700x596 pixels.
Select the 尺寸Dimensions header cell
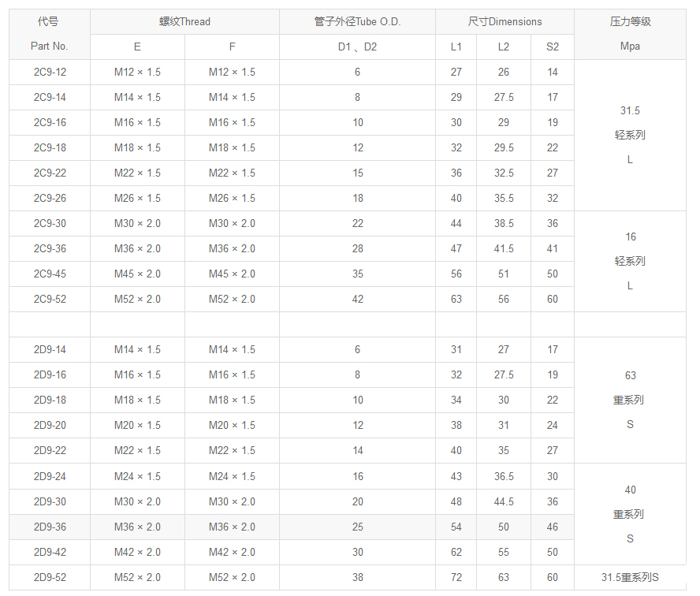505,22
